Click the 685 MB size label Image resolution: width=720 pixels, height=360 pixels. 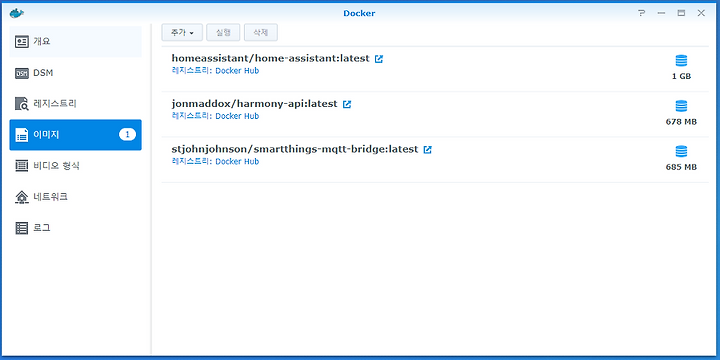pyautogui.click(x=681, y=167)
